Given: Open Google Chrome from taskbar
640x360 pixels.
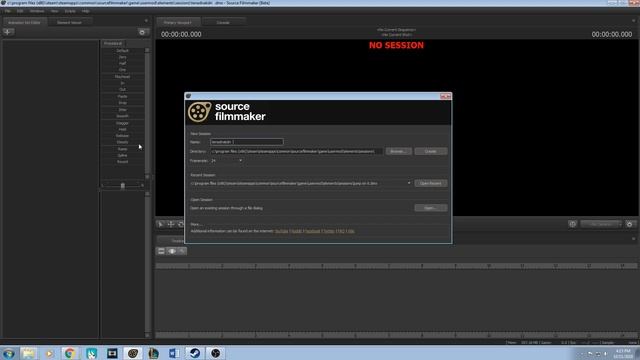Looking at the screenshot, I should point(70,353).
